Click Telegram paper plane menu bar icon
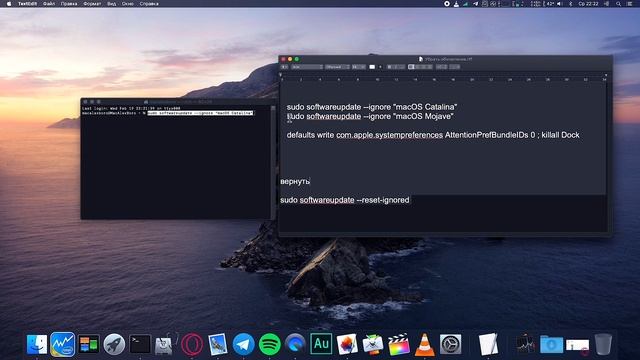 476,4
